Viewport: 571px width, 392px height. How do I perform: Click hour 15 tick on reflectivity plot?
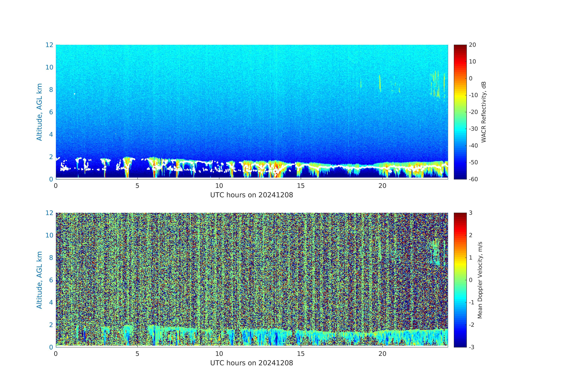pyautogui.click(x=301, y=186)
